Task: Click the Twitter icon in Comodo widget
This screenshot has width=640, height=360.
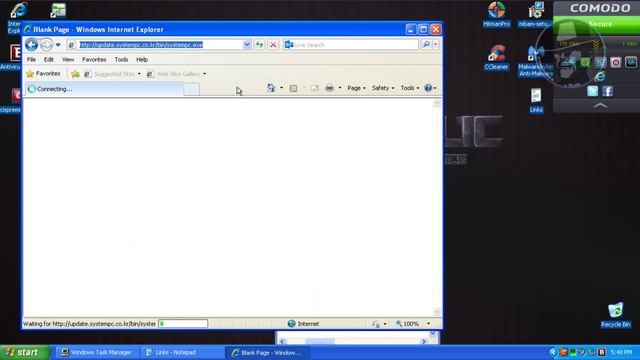Action: [592, 91]
